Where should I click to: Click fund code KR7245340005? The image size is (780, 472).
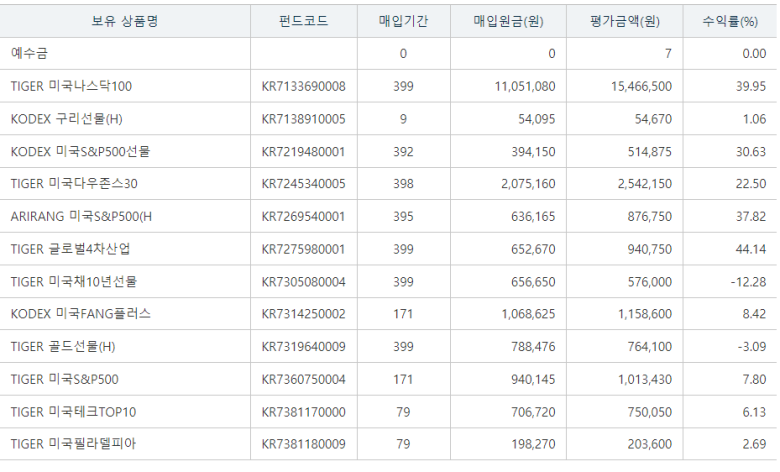[303, 184]
